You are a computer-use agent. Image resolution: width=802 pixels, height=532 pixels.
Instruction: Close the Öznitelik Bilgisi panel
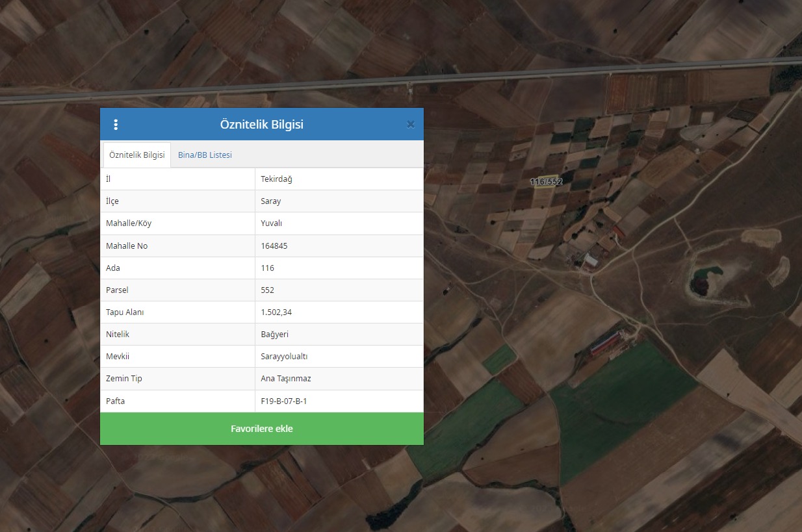(x=411, y=125)
